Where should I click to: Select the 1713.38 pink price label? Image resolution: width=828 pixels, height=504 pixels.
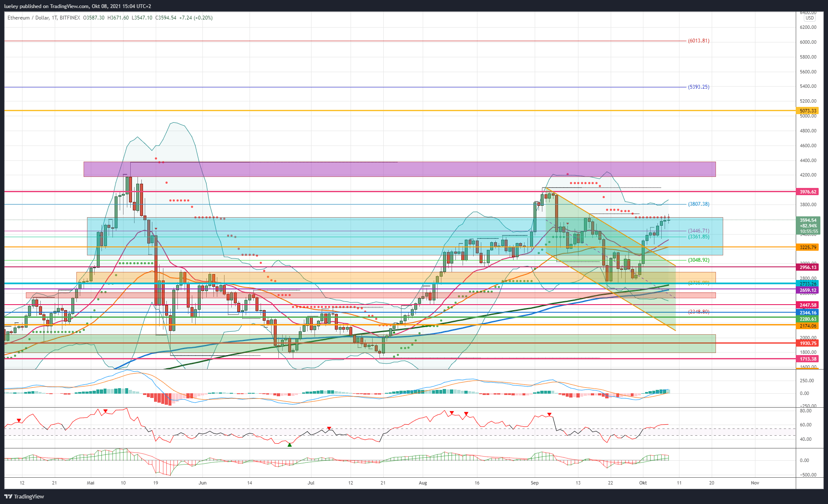point(808,359)
